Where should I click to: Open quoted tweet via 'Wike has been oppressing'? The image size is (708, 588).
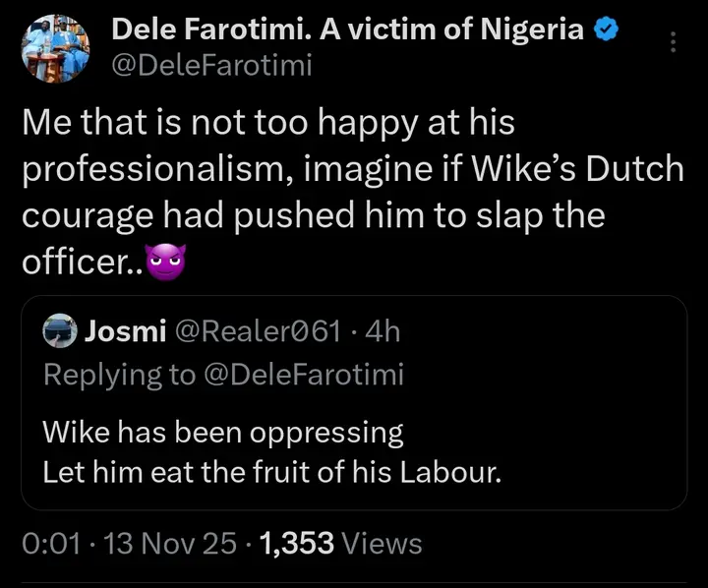click(x=222, y=432)
